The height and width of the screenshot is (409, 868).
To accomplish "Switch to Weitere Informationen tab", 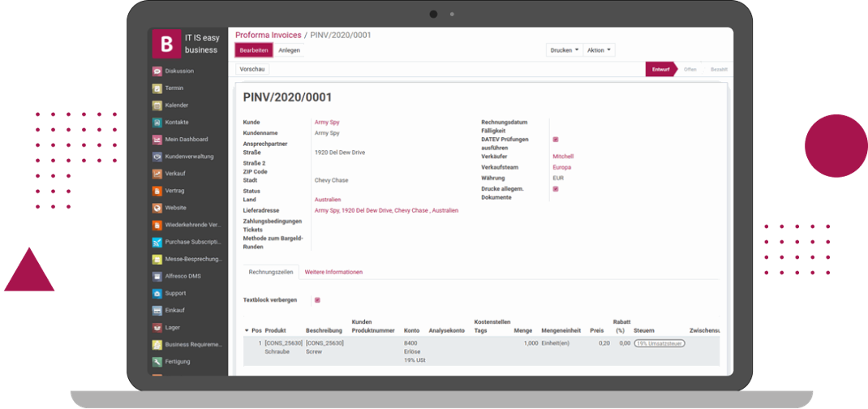I will [333, 272].
